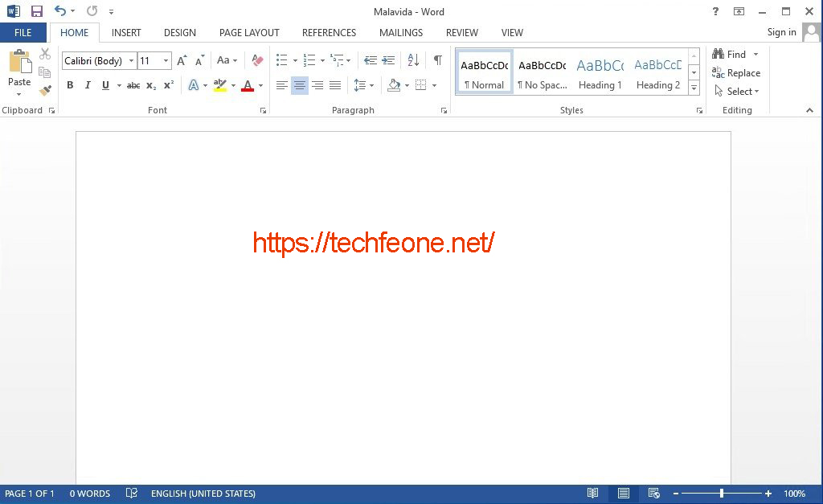Switch to the INSERT tab
Screen dimensions: 823x504
point(126,32)
